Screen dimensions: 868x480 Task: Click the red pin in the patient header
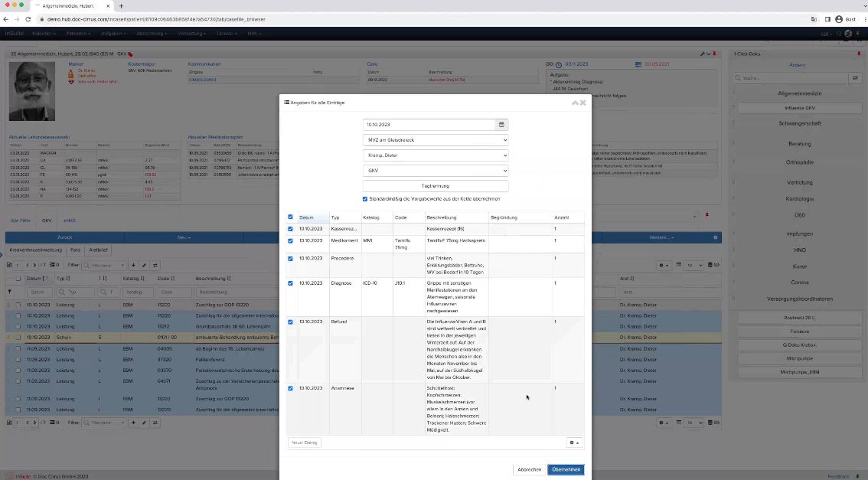click(x=715, y=54)
